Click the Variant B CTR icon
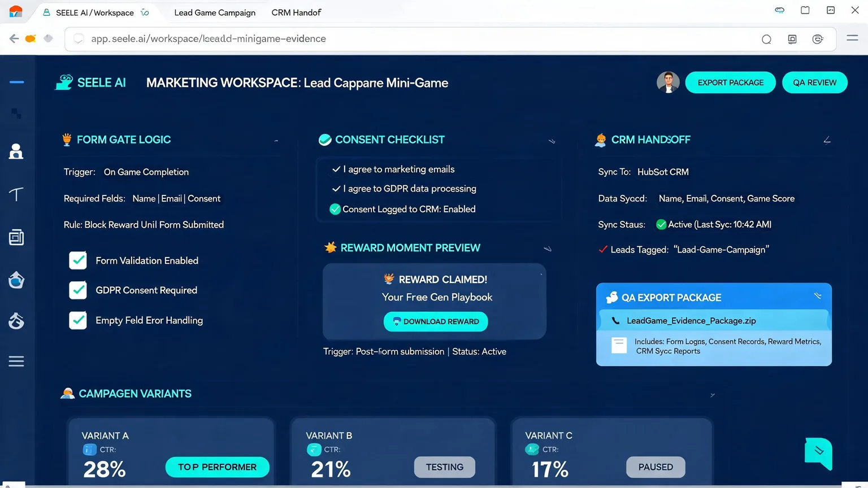 click(x=314, y=450)
